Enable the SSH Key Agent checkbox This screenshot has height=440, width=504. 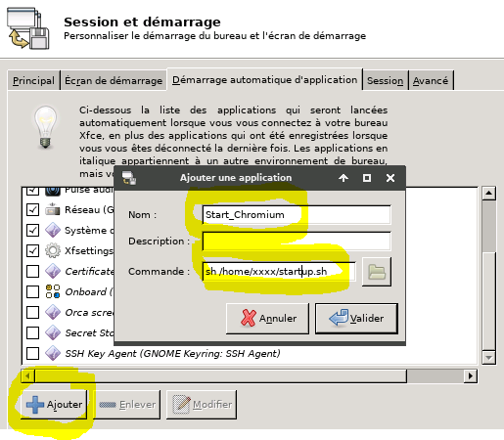pos(32,353)
